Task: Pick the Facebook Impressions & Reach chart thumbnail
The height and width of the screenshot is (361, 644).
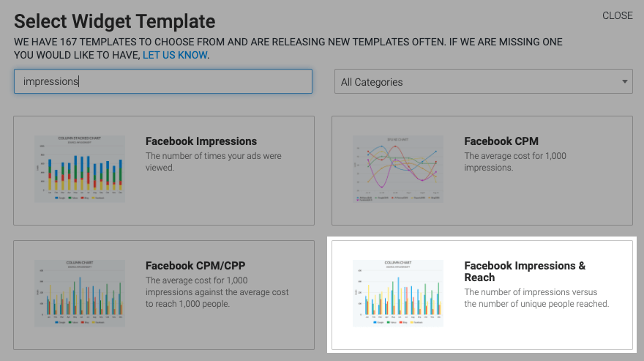Action: (x=398, y=293)
